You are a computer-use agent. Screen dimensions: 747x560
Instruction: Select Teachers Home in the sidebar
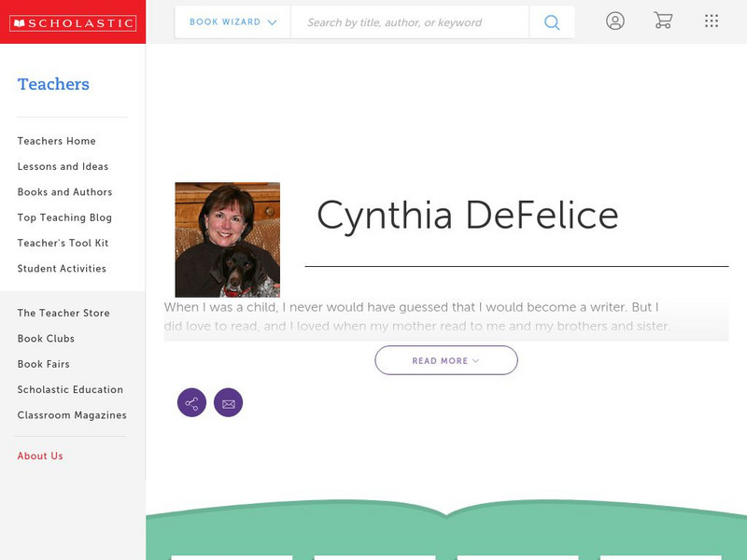pyautogui.click(x=55, y=141)
